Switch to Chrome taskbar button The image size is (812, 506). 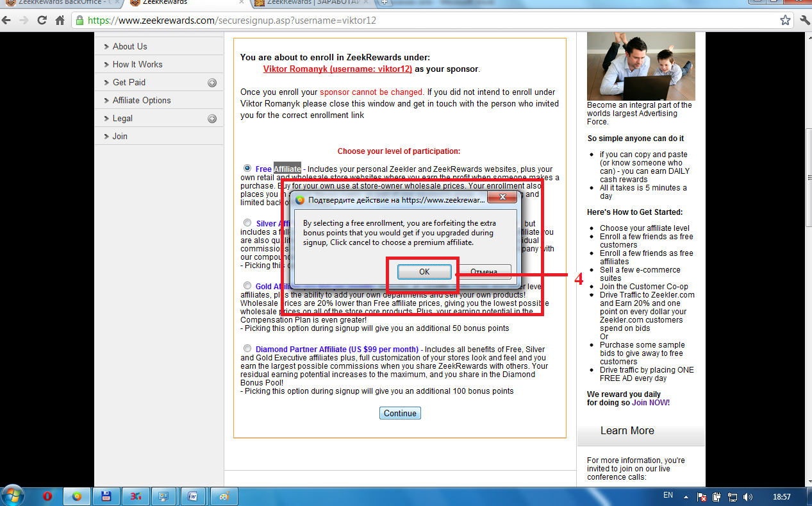tap(77, 496)
